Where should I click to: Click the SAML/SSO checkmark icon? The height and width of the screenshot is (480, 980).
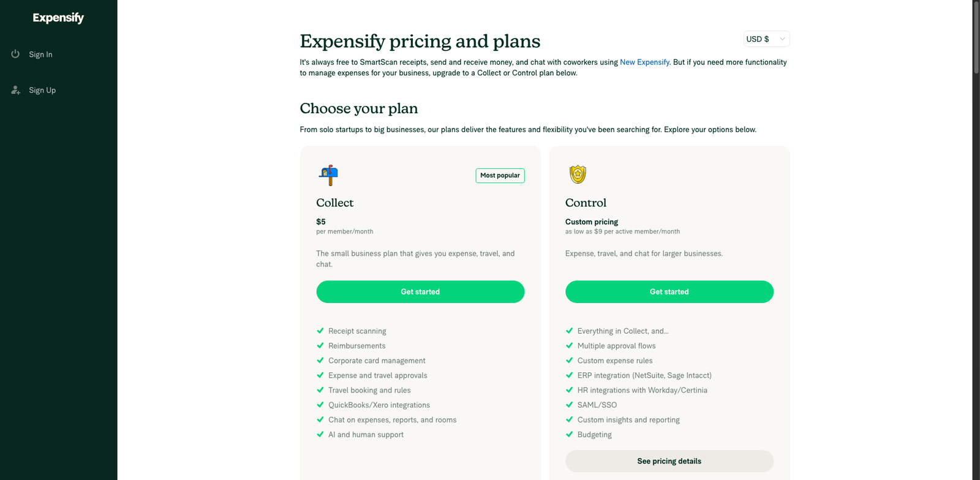point(570,405)
